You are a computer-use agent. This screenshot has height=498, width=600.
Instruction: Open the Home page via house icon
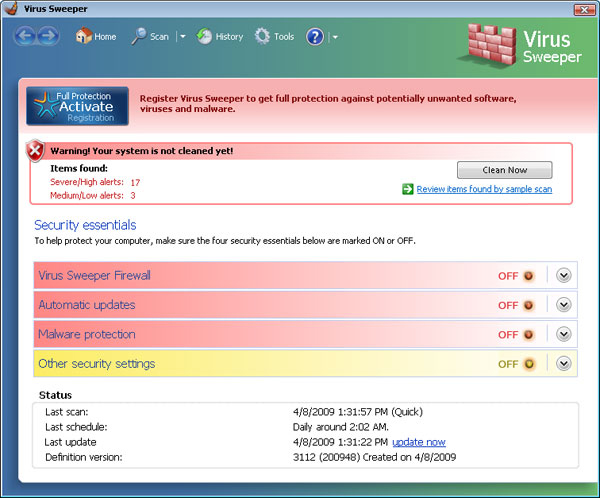83,36
